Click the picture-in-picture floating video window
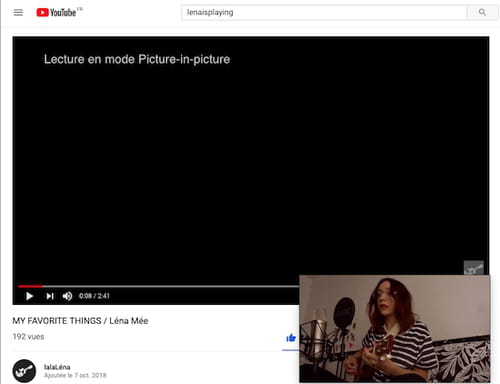This screenshot has height=384, width=500. (395, 329)
